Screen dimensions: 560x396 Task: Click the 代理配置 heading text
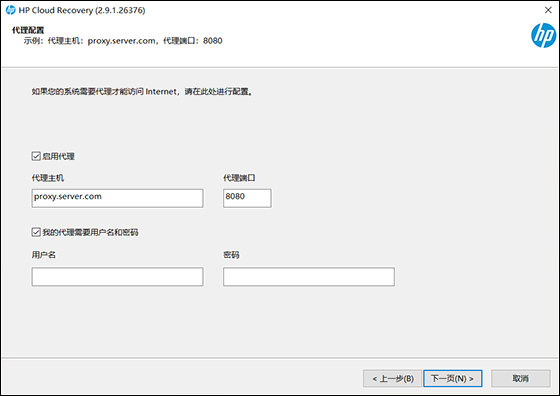pyautogui.click(x=28, y=30)
